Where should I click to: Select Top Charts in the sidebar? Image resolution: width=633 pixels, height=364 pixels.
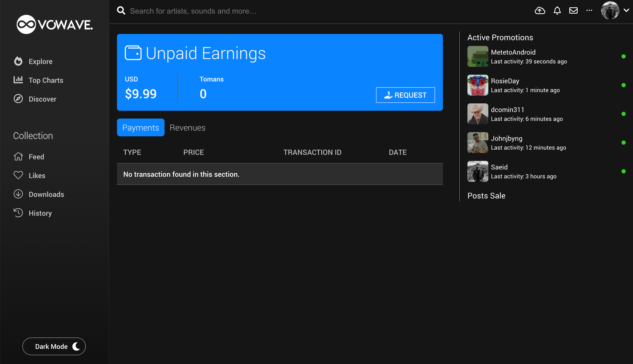pos(46,80)
